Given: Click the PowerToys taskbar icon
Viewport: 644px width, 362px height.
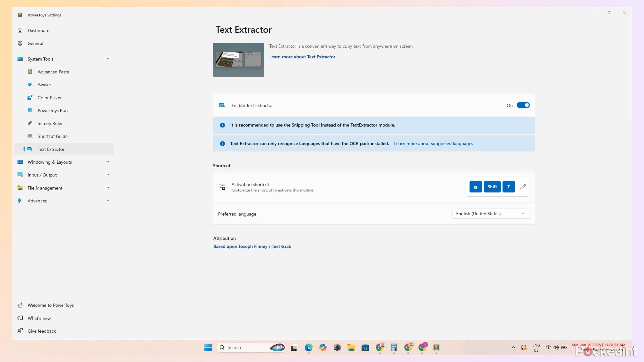Looking at the screenshot, I should (436, 348).
